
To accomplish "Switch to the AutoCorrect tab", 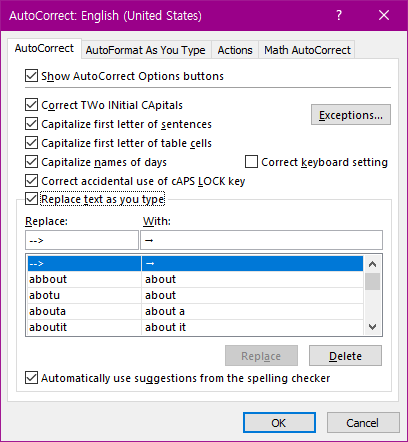I will [x=44, y=49].
